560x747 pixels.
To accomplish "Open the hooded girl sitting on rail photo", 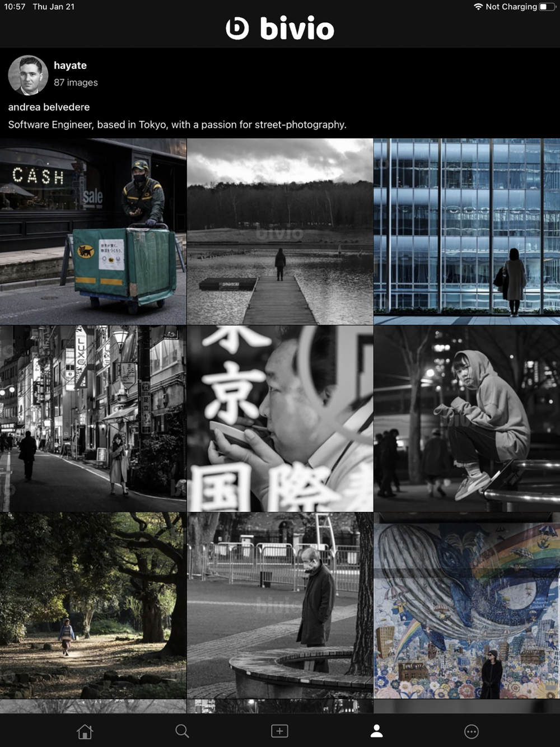I will pos(467,418).
